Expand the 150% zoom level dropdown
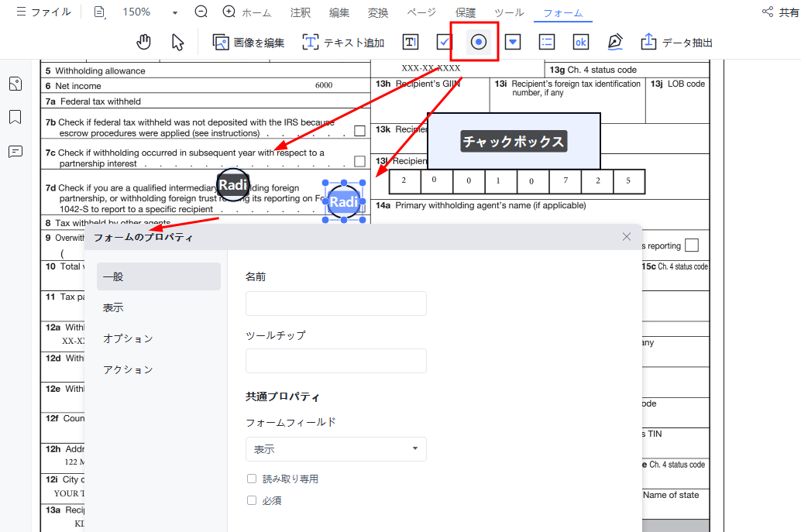This screenshot has height=532, width=801. (174, 12)
